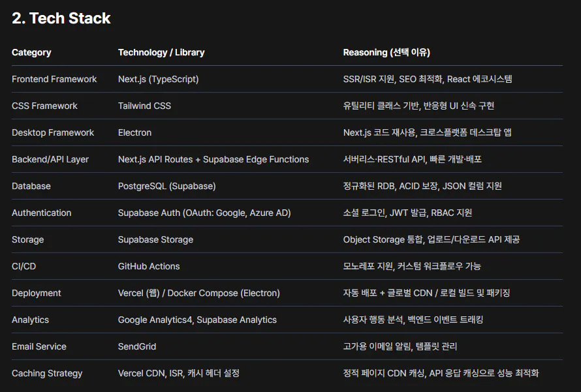The width and height of the screenshot is (581, 392).
Task: Click '정적 페이지 CDN 캐싱' reasoning cell
Action: point(441,373)
